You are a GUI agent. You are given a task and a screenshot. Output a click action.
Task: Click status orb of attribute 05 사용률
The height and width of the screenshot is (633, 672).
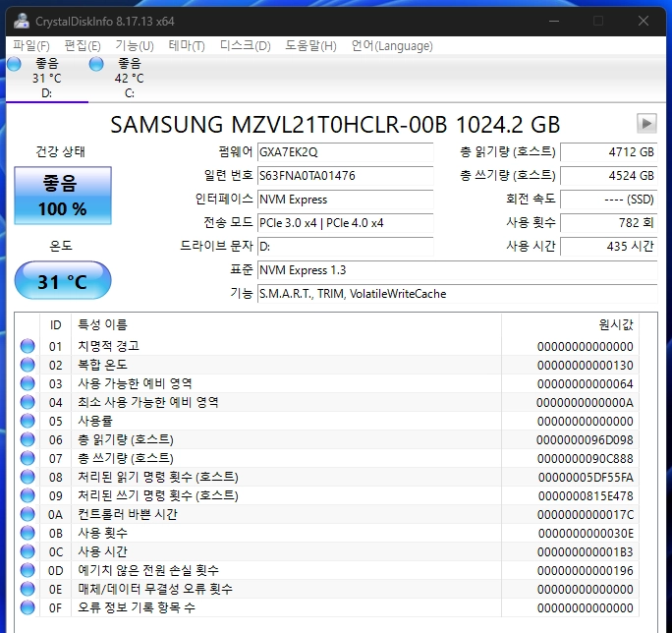click(x=28, y=421)
